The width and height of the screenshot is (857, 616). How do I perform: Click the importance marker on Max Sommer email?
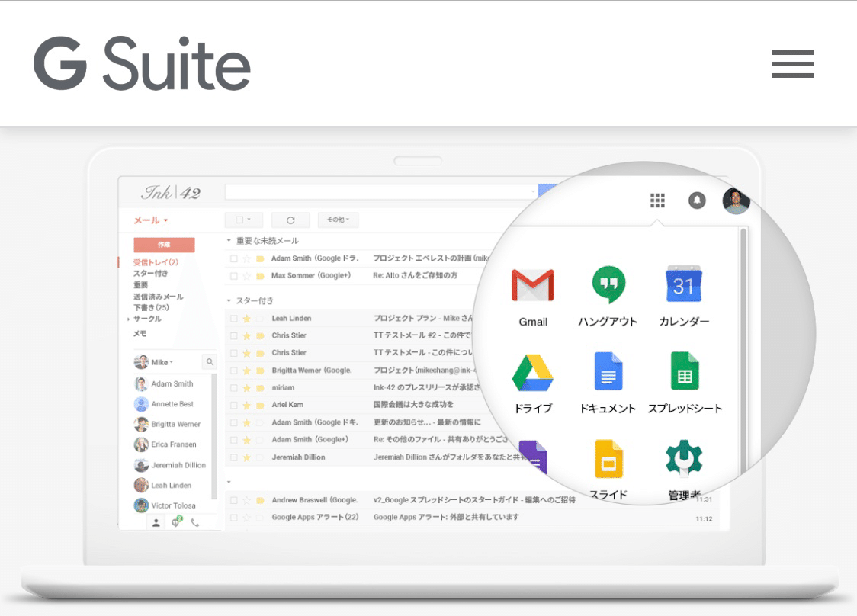pos(260,276)
